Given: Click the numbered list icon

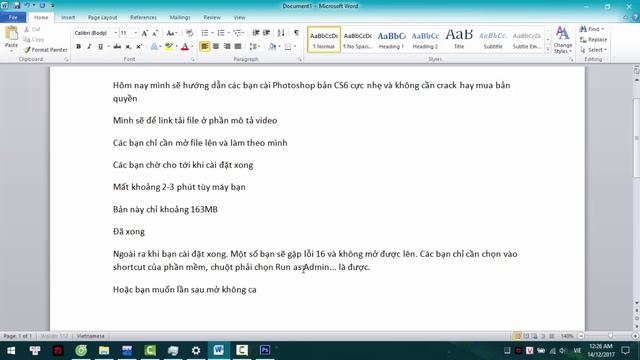Looking at the screenshot, I should point(221,33).
